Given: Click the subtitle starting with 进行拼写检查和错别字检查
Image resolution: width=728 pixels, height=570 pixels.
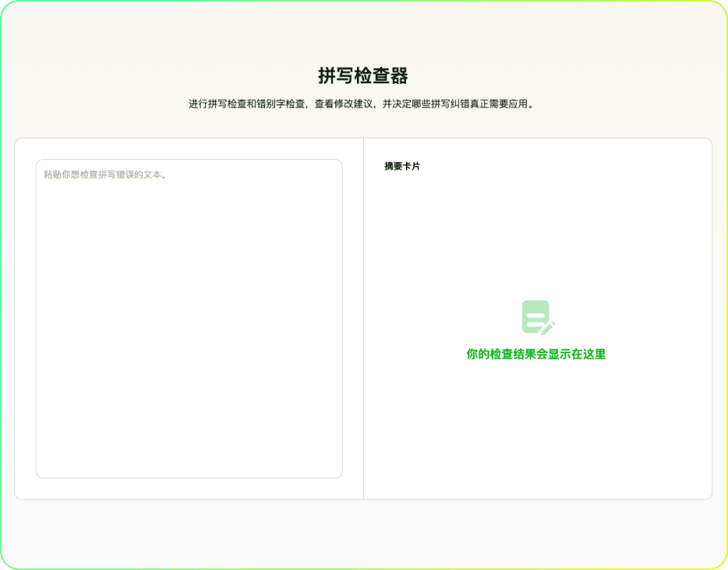Looking at the screenshot, I should tap(362, 104).
